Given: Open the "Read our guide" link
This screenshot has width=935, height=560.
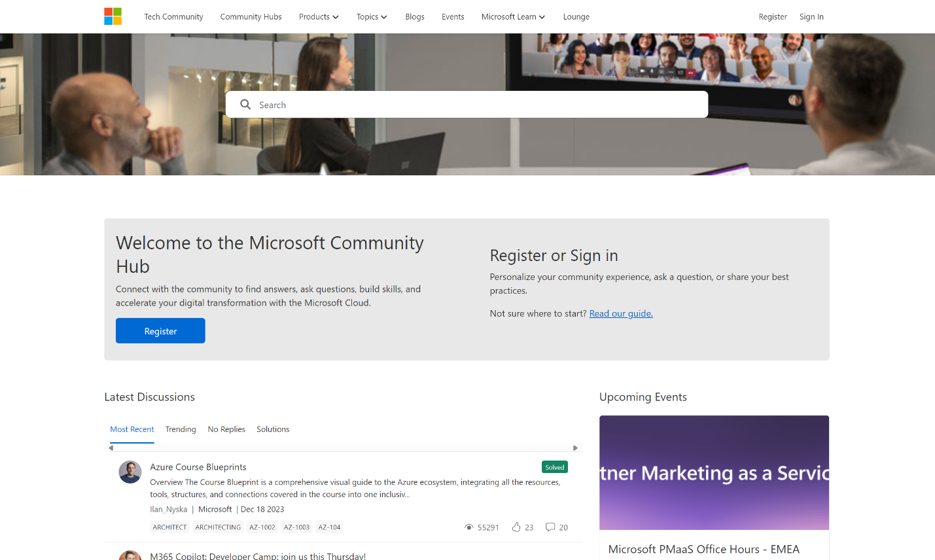Looking at the screenshot, I should (620, 313).
